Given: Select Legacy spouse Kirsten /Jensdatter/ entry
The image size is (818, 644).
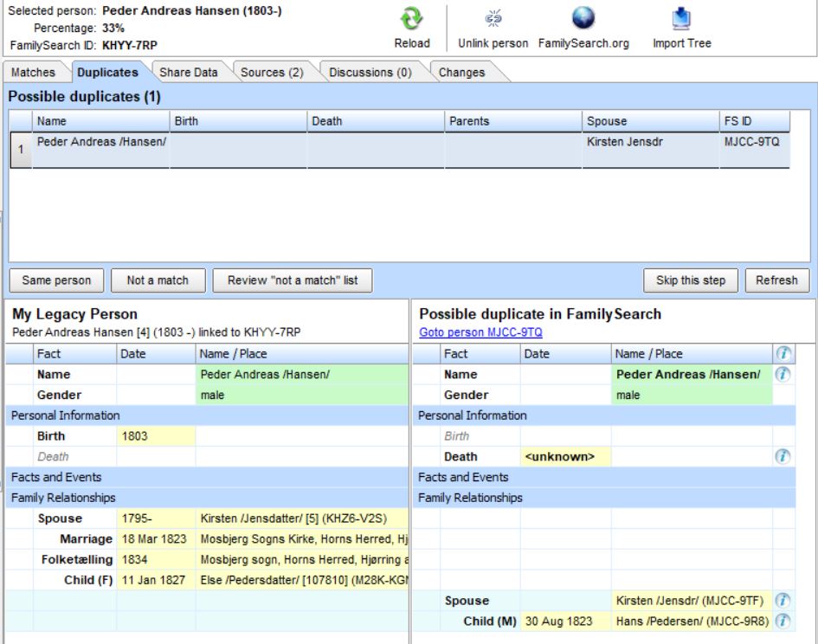Looking at the screenshot, I should click(302, 518).
